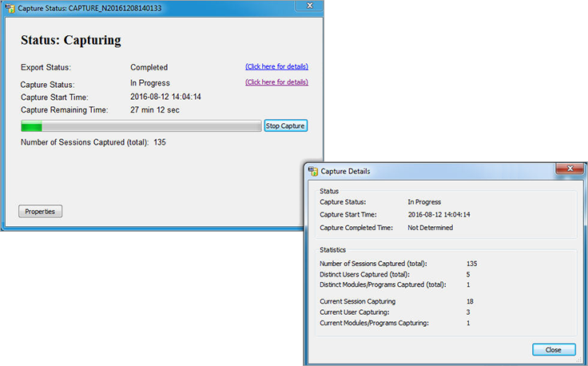Click Statistics group label
The image size is (588, 366).
(332, 250)
